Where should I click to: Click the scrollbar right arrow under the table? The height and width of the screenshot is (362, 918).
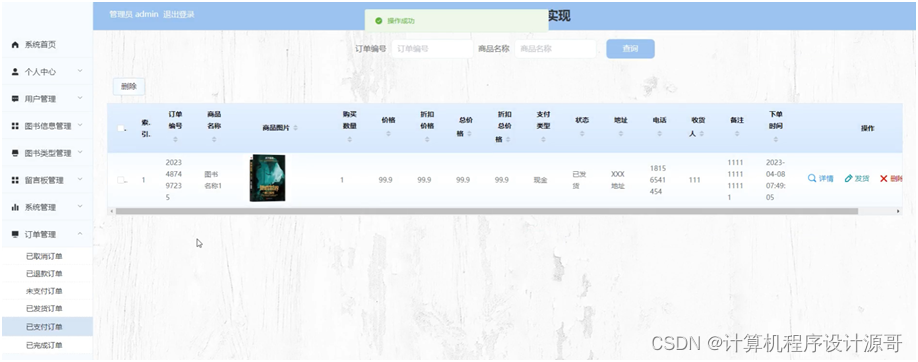click(898, 211)
